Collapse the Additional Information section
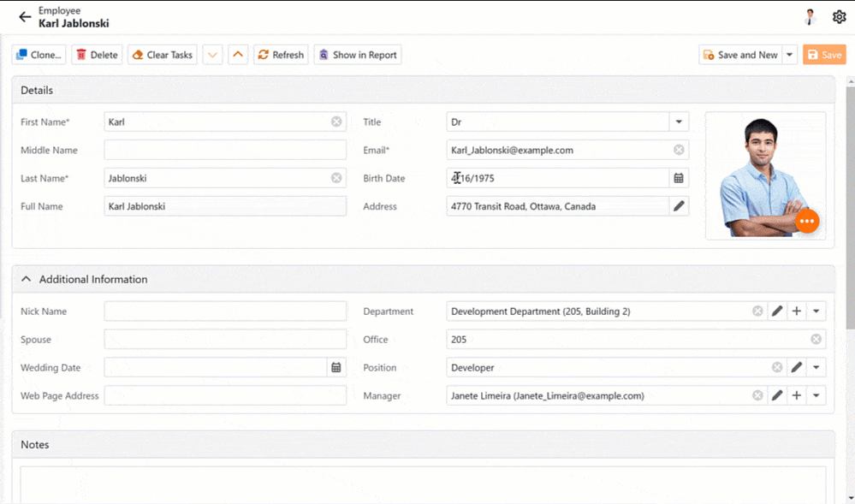Screen dimensions: 855x504 pyautogui.click(x=26, y=279)
